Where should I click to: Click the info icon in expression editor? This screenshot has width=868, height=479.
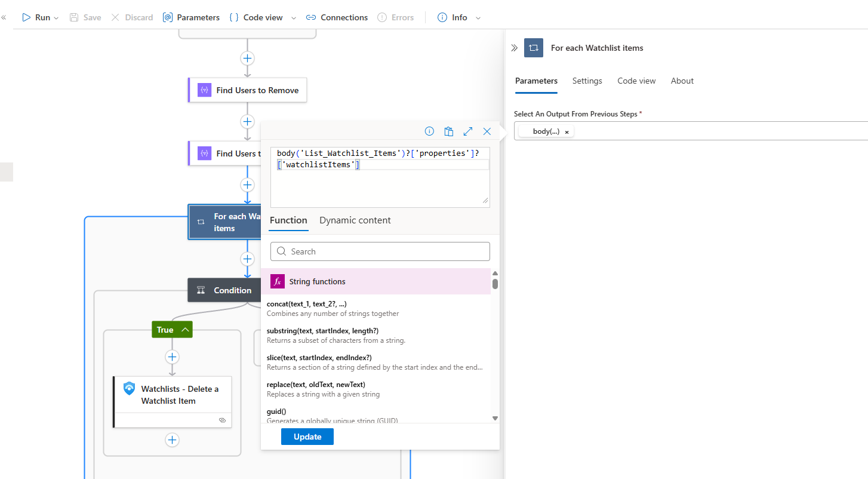click(429, 131)
